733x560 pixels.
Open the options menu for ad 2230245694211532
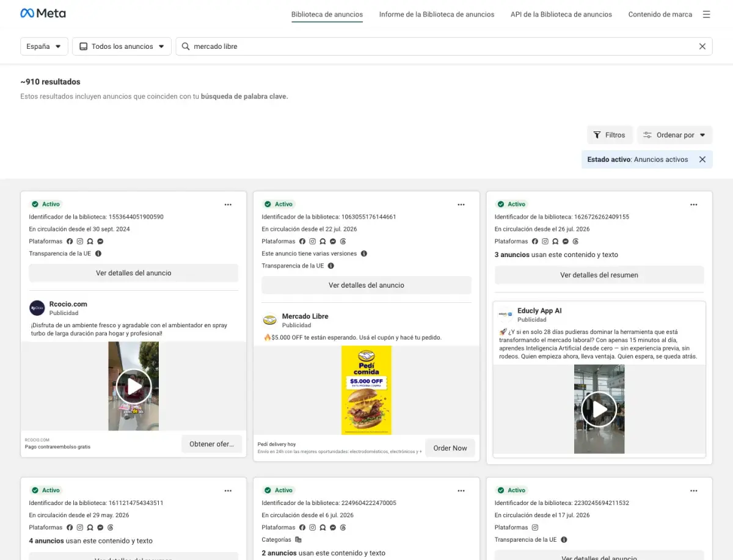[x=693, y=490]
